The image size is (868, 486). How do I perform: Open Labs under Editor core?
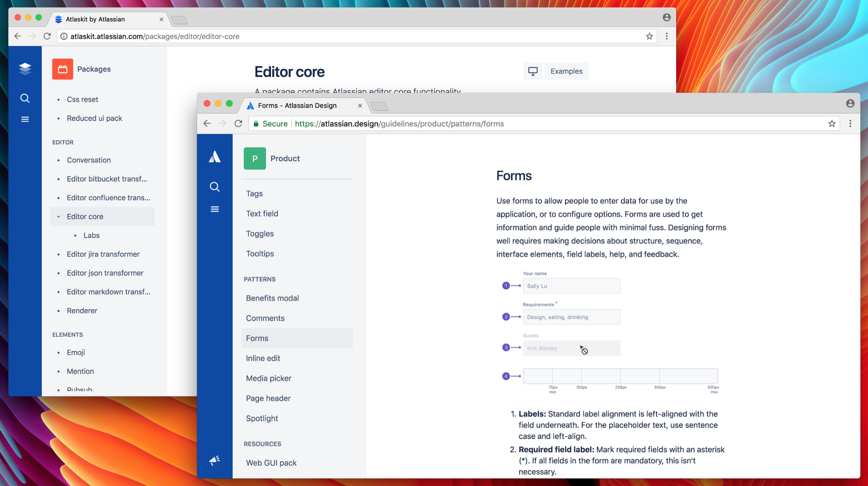pos(92,235)
